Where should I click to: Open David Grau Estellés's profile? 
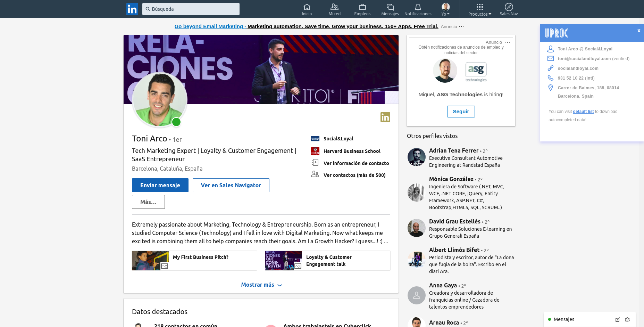(455, 221)
